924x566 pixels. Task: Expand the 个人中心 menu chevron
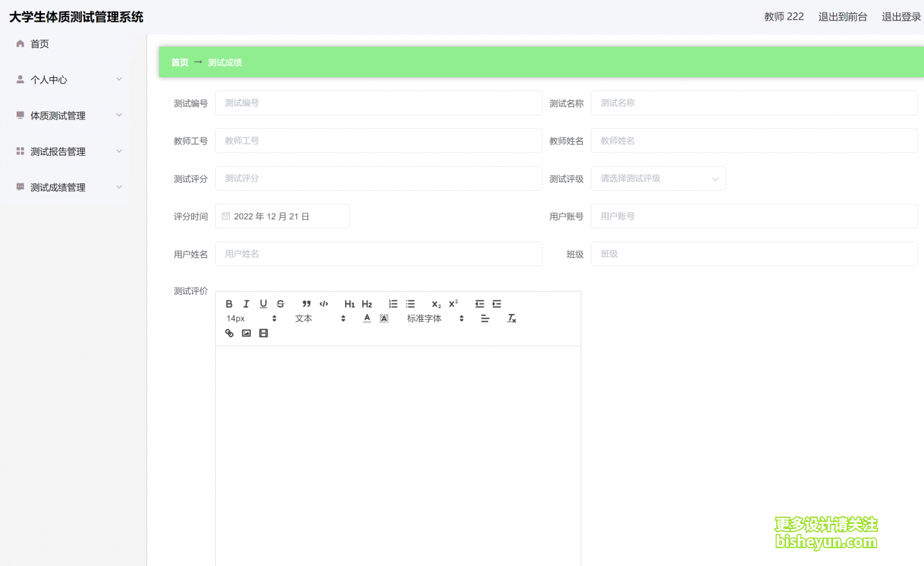(x=119, y=79)
